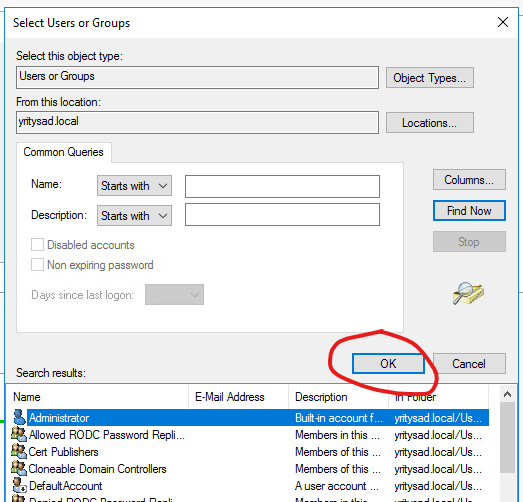This screenshot has width=523, height=502.
Task: Click the magnifying glass search icon
Action: [x=468, y=293]
